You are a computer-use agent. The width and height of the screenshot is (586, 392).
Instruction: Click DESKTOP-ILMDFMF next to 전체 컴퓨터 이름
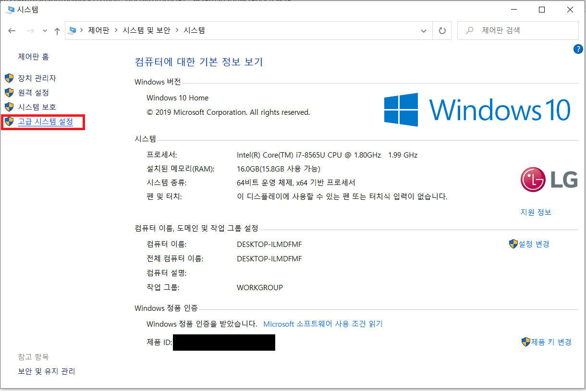(x=269, y=258)
